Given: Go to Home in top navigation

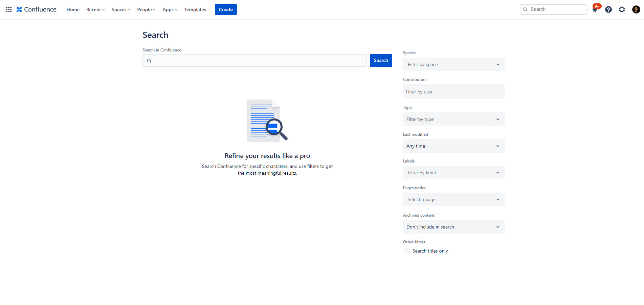Looking at the screenshot, I should coord(73,9).
